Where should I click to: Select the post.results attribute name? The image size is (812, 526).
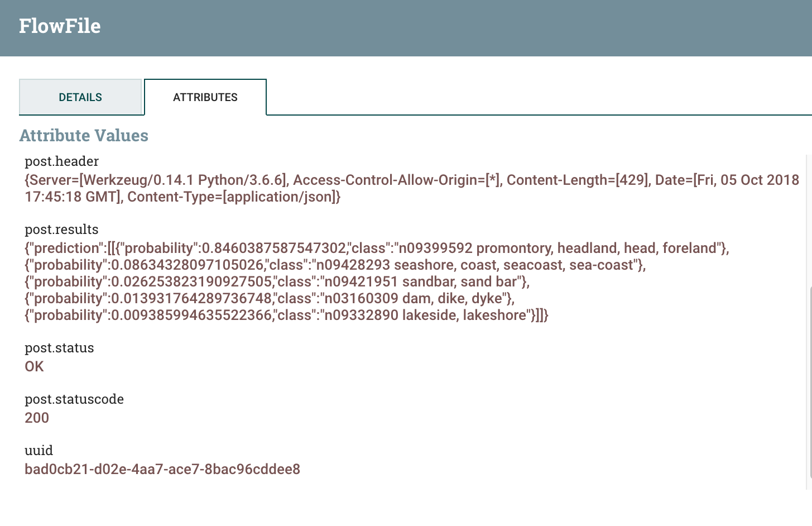point(61,229)
